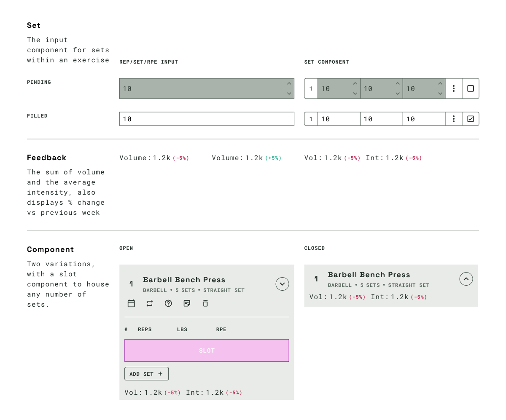Click the last 10 field in the pending set row
Image resolution: width=506 pixels, height=420 pixels.
coord(424,88)
